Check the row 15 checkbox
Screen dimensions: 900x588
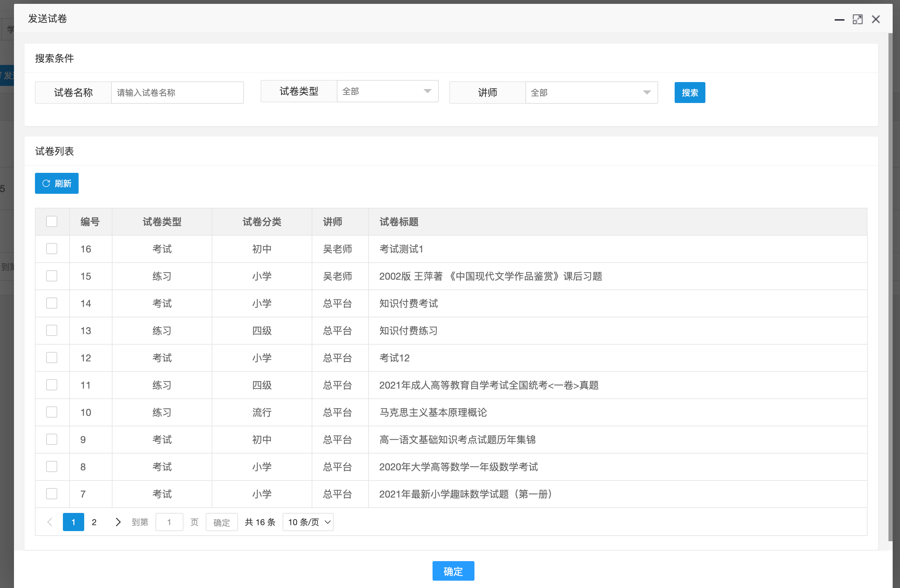52,276
